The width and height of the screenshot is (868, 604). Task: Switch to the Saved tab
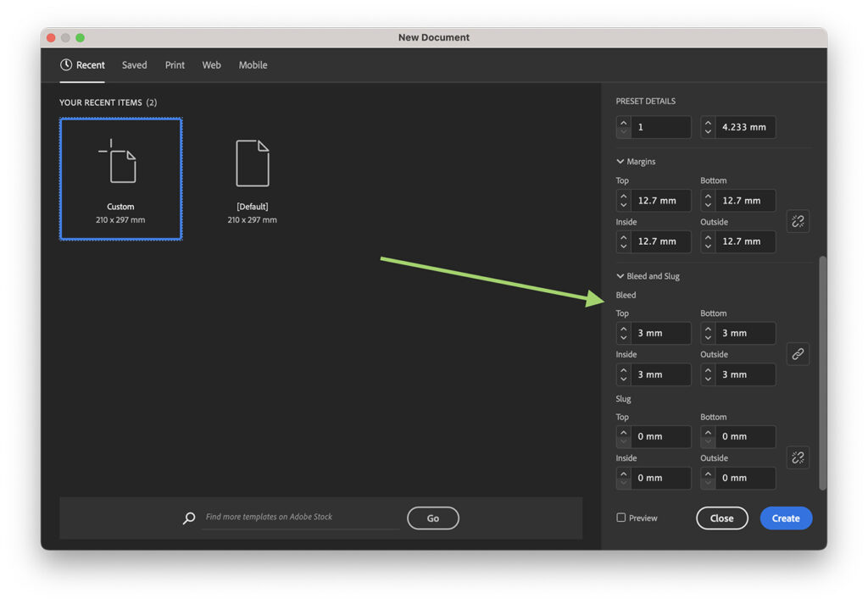pyautogui.click(x=134, y=64)
